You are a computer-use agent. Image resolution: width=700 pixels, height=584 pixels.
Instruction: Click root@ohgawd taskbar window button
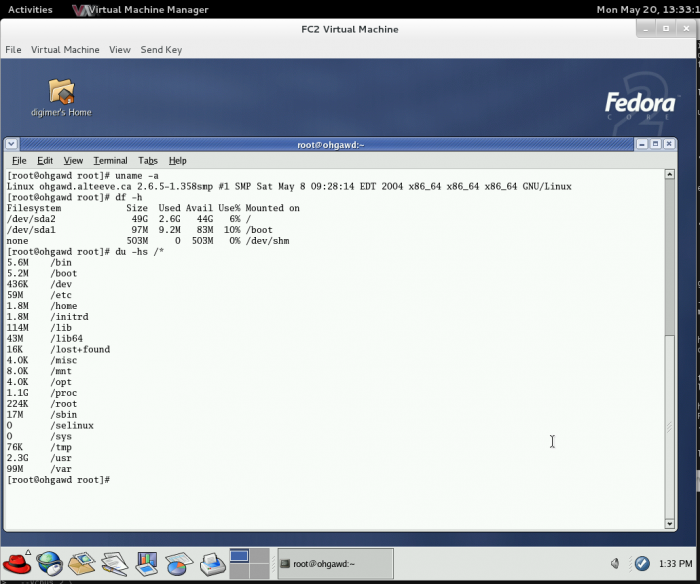pos(334,563)
